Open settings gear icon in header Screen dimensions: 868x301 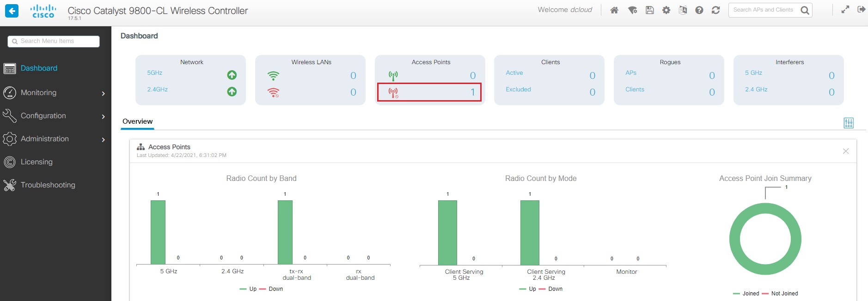[666, 10]
